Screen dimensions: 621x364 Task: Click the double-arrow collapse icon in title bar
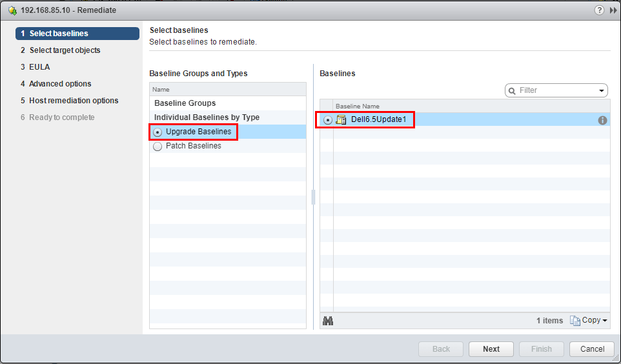tap(613, 10)
